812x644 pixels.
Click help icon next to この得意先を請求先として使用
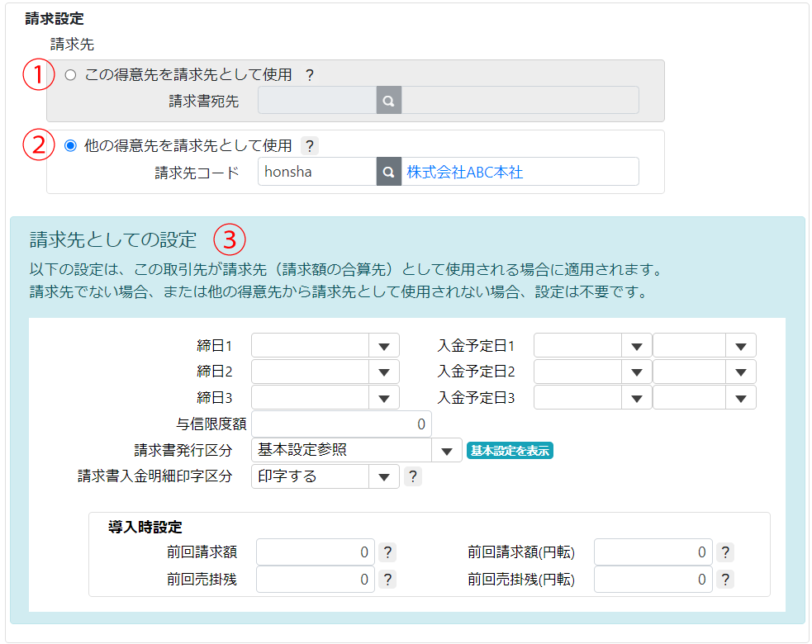tap(310, 75)
